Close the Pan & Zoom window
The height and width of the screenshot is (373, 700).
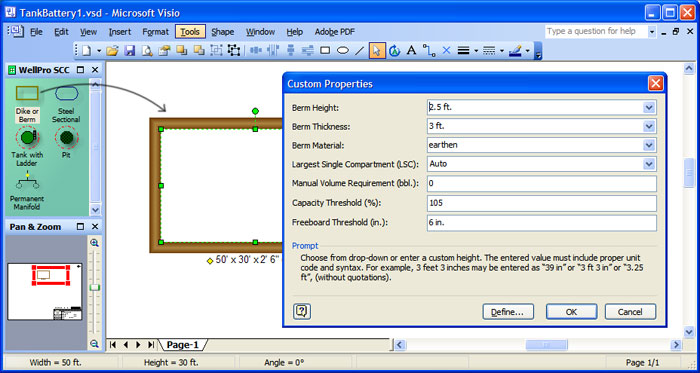[95, 227]
